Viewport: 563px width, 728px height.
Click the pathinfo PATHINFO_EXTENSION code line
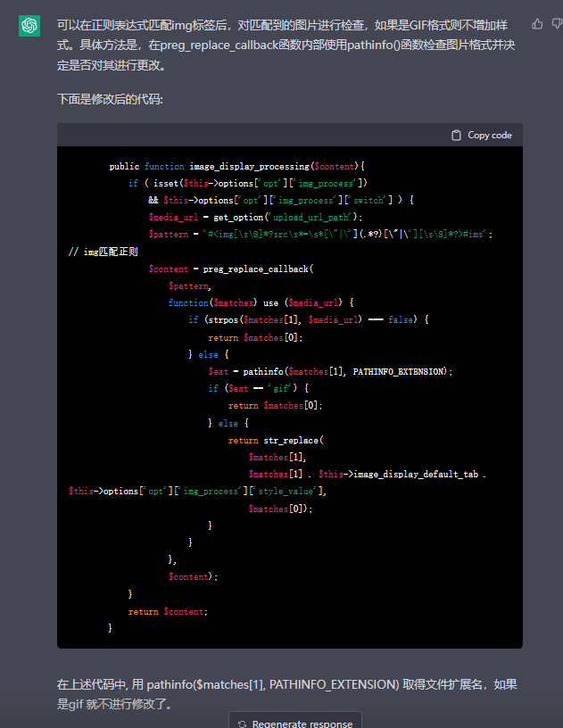pos(330,371)
